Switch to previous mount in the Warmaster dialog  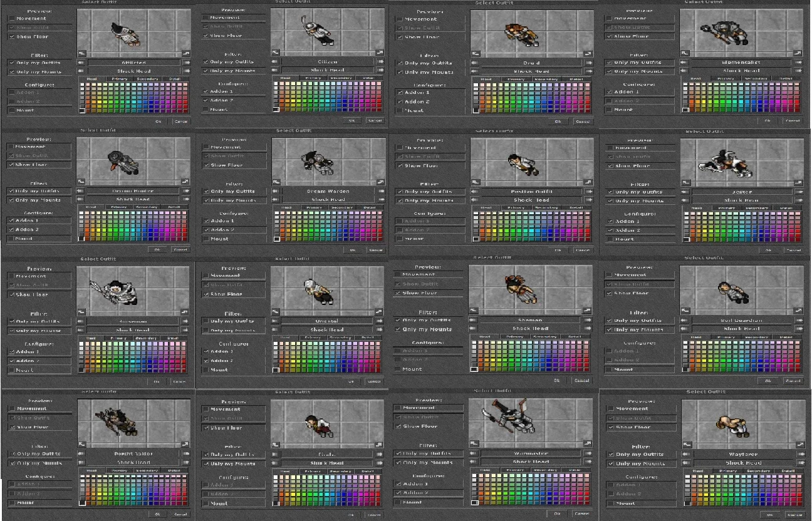click(x=475, y=462)
